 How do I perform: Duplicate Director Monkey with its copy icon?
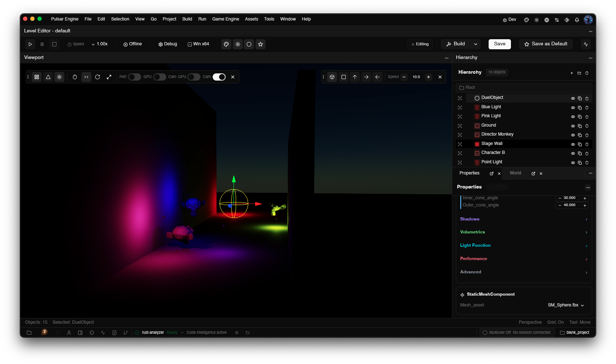580,135
